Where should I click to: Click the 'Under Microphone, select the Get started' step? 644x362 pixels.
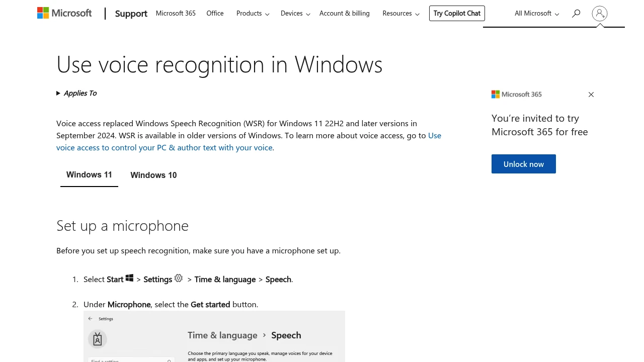pyautogui.click(x=171, y=304)
